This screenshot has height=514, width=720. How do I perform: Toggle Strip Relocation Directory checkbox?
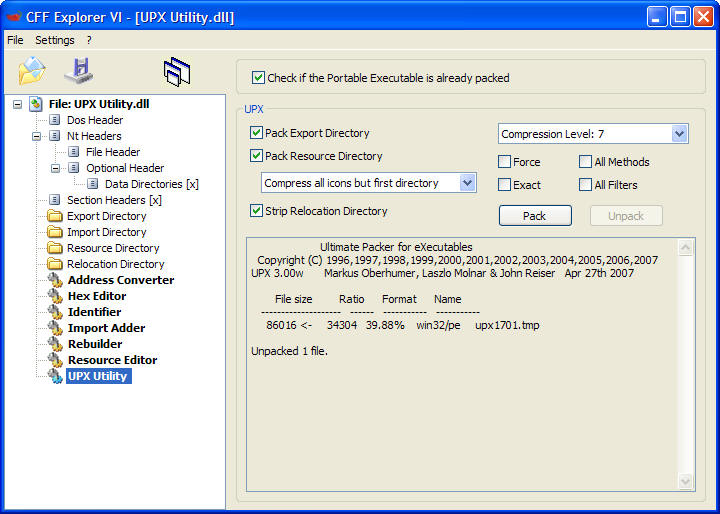(x=257, y=211)
